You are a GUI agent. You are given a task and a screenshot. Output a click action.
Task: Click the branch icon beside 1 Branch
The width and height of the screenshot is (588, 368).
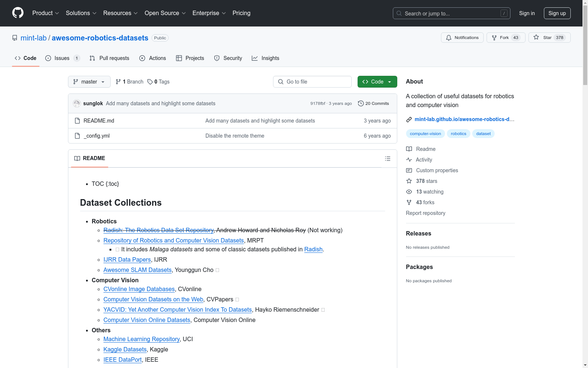[118, 82]
